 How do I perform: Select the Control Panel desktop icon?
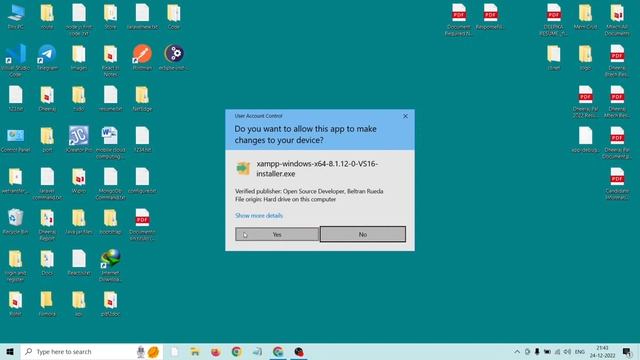click(16, 140)
